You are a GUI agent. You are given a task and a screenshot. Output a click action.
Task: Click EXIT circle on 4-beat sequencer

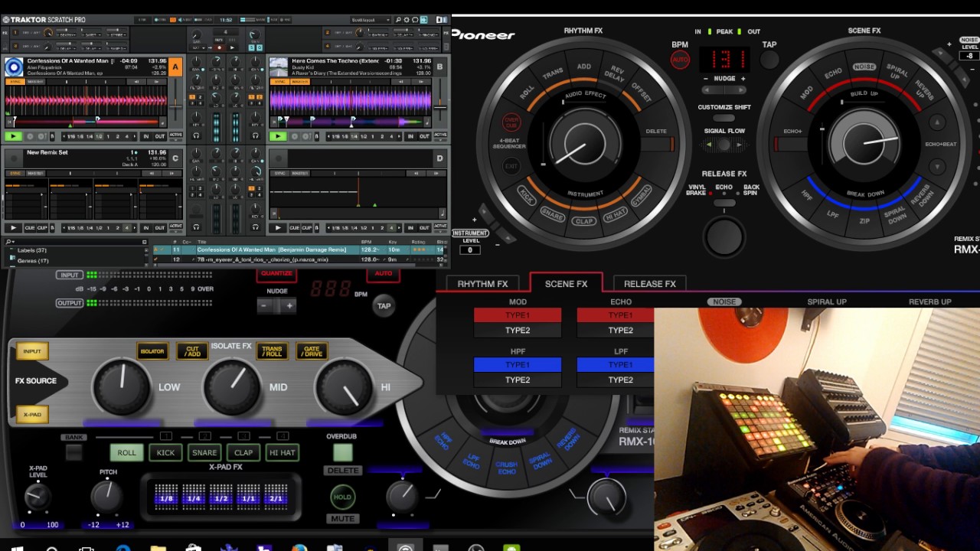[x=511, y=165]
